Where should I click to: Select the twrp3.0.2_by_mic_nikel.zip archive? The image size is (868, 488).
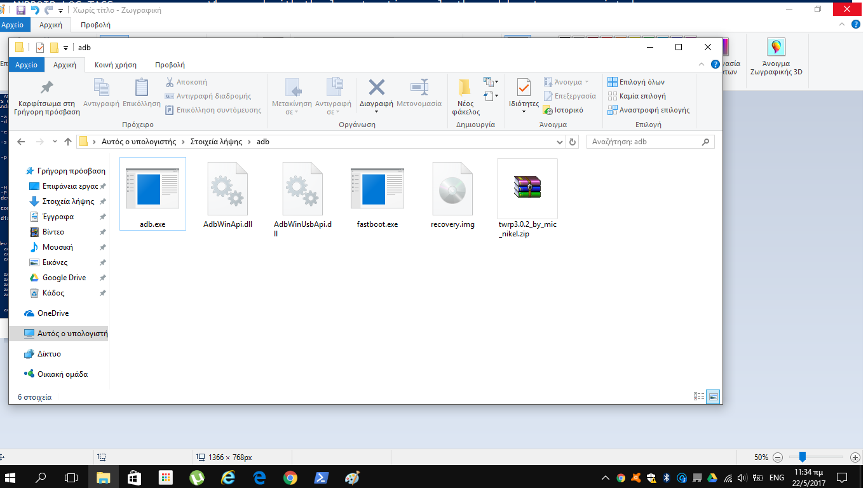pyautogui.click(x=527, y=197)
